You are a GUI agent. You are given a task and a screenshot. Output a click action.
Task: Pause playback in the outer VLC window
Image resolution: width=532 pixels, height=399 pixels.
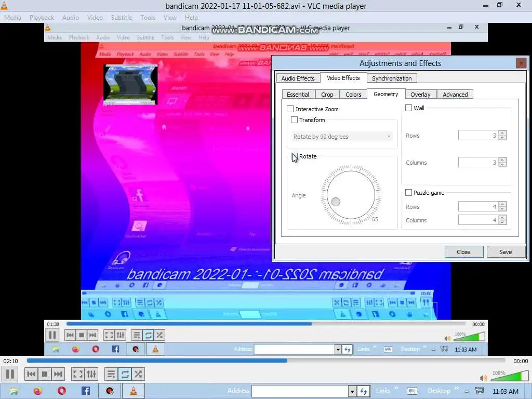pos(10,374)
